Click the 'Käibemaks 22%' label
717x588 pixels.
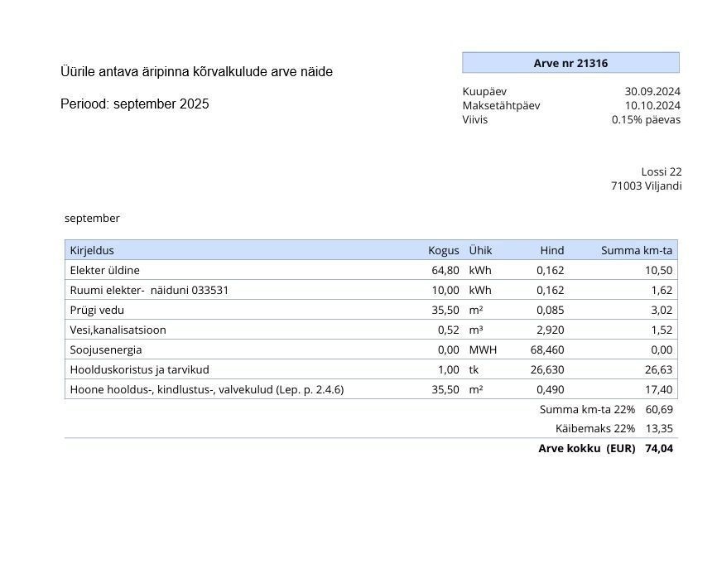point(595,428)
